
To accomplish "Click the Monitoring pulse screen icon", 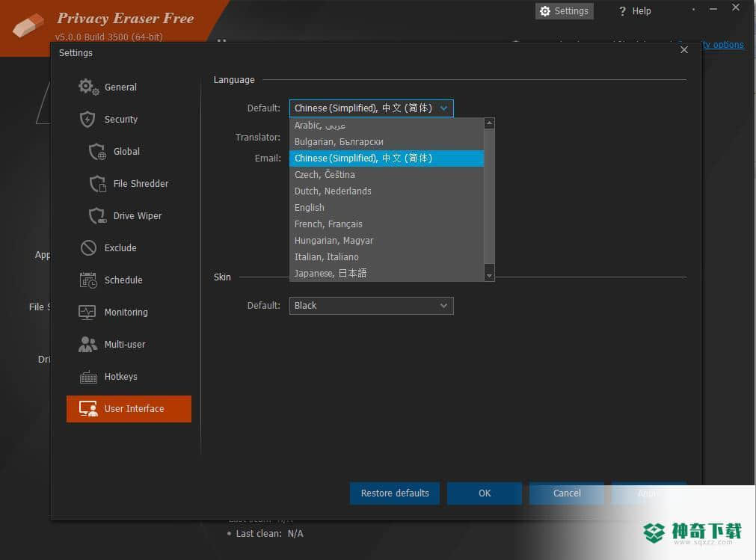I will [87, 313].
